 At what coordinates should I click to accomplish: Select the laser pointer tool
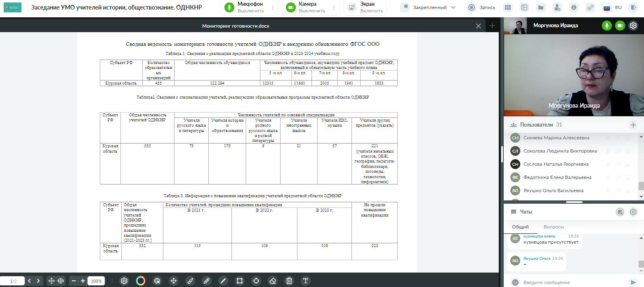157,281
